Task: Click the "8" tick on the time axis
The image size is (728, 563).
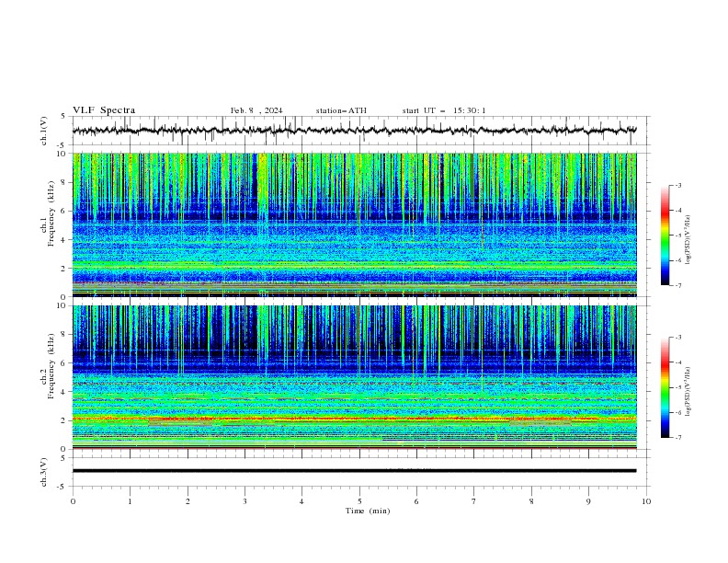Action: (531, 501)
